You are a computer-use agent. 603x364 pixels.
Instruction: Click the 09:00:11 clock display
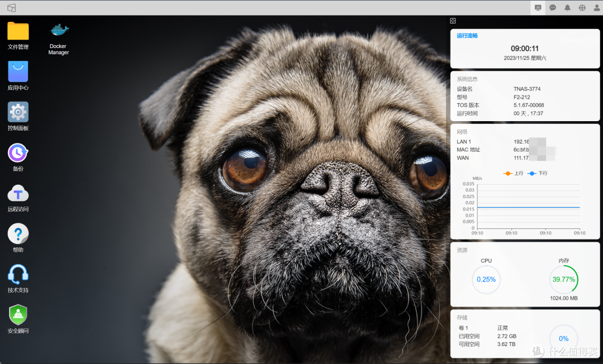pos(524,49)
